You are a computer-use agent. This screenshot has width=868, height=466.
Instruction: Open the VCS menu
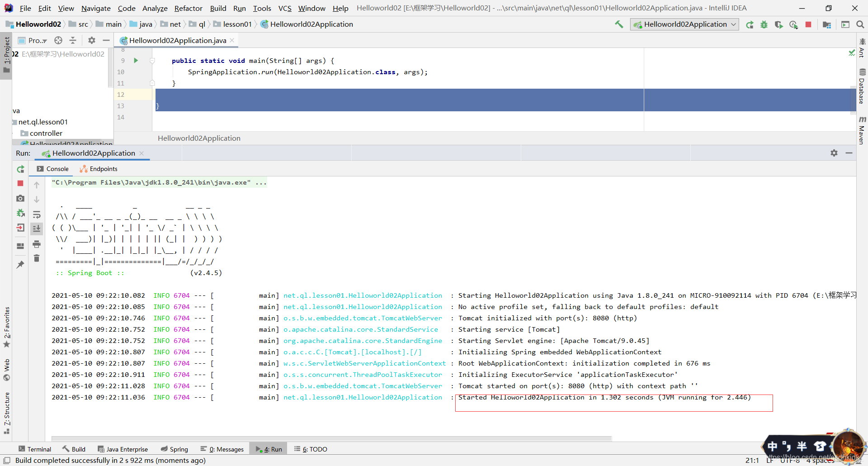284,8
